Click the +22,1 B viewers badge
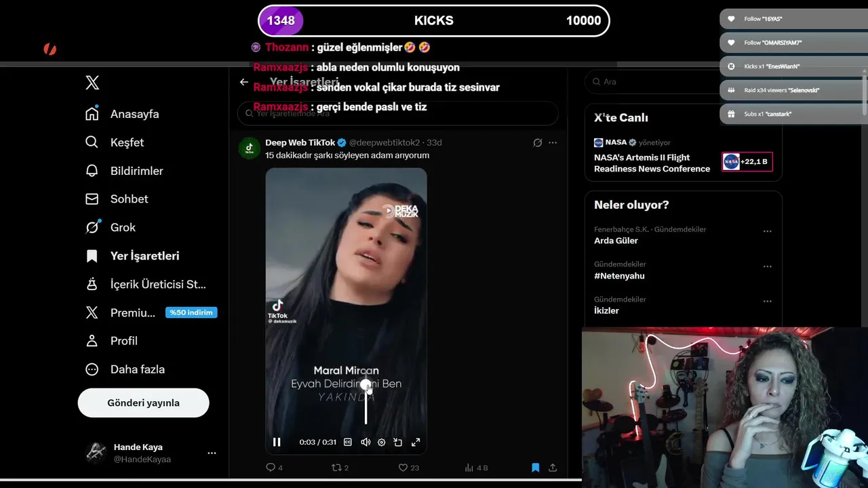Image resolution: width=868 pixels, height=488 pixels. click(747, 162)
